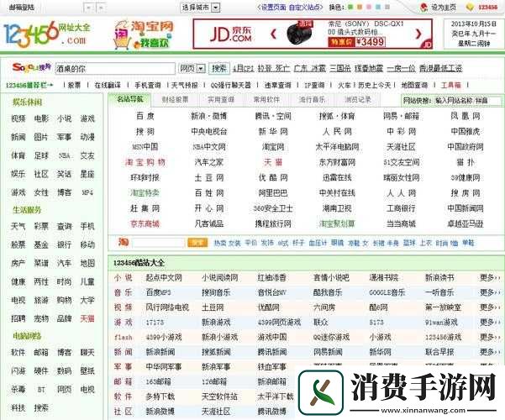This screenshot has width=505, height=420.
Task: Switch to the 实用查询 tab
Action: [x=221, y=99]
